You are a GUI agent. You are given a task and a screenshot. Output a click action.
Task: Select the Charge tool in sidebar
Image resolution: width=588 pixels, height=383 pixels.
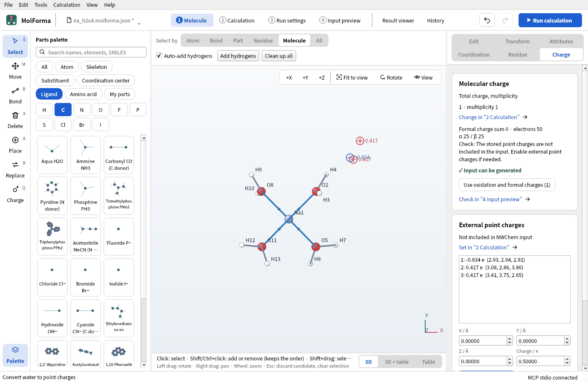coord(15,194)
